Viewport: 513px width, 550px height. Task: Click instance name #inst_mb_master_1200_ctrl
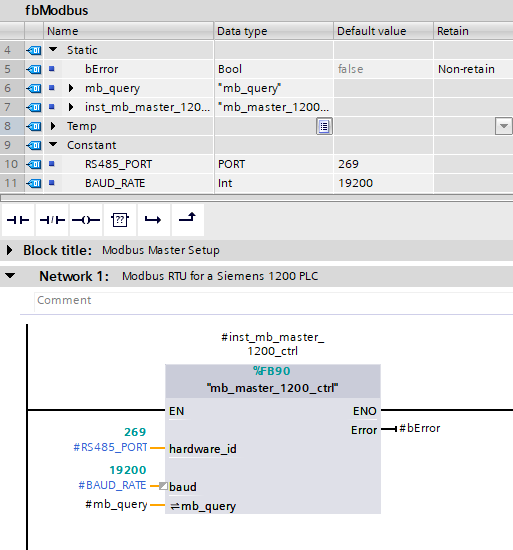tap(272, 344)
